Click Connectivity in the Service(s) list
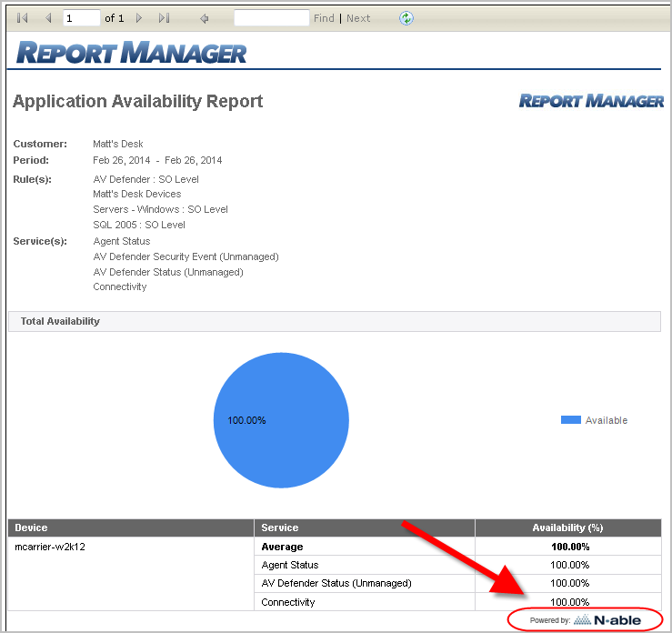The image size is (672, 633). click(x=119, y=286)
